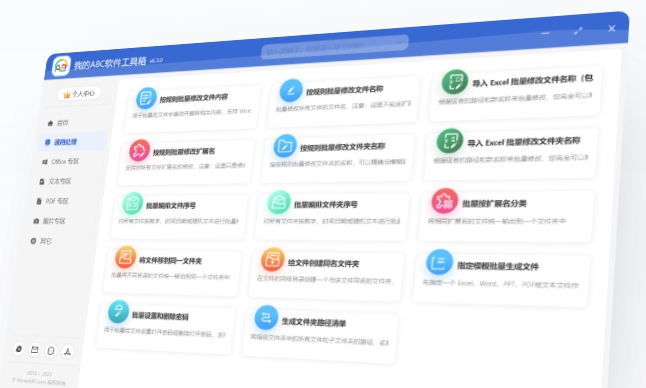646x388 pixels.
Task: Open the 按规则批量修改文件夹名称 card title
Action: pos(342,147)
